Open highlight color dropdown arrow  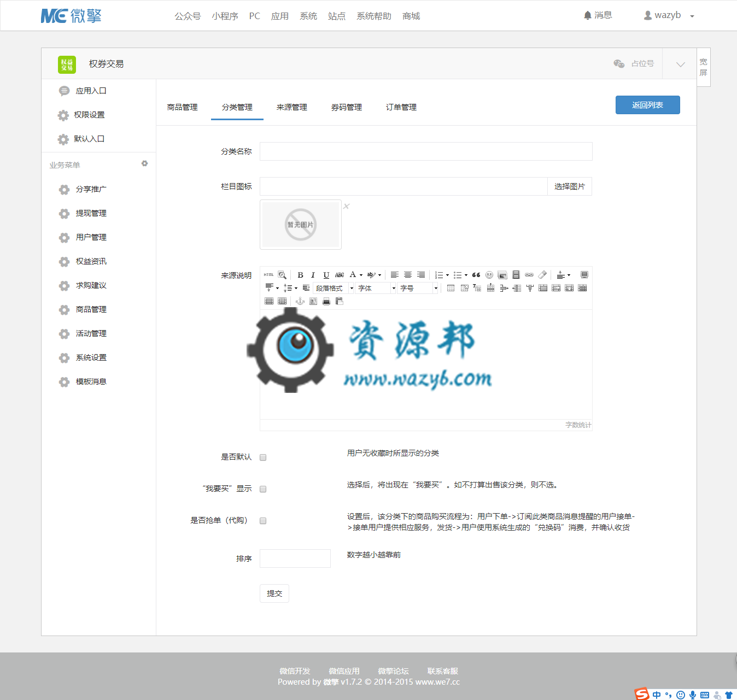(x=379, y=275)
